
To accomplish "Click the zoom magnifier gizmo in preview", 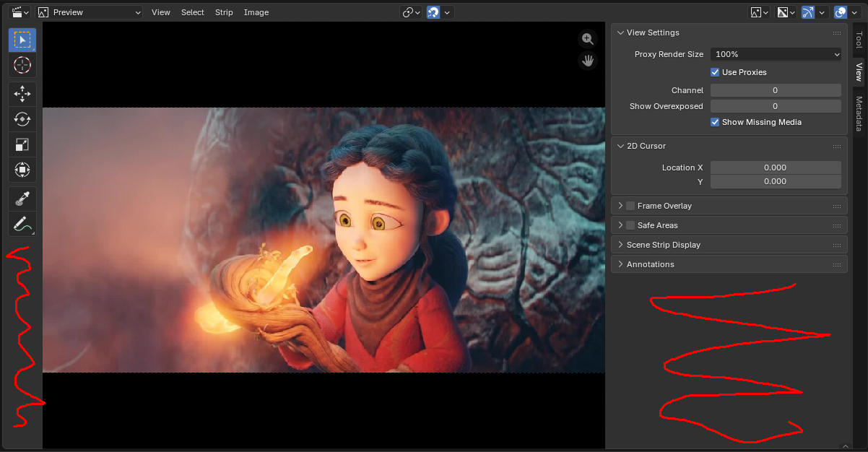I will [588, 40].
